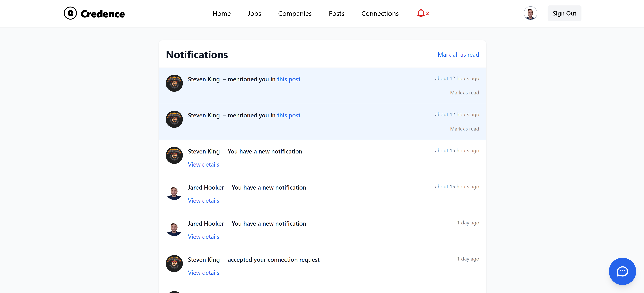Open 'this post' link in first mention notification
This screenshot has height=293, width=644.
(288, 79)
